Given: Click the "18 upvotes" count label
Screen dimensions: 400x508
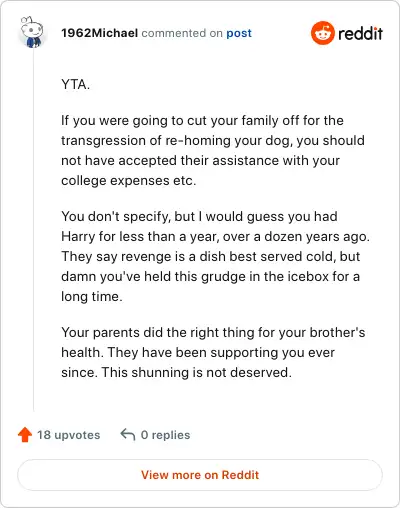Looking at the screenshot, I should (68, 435).
